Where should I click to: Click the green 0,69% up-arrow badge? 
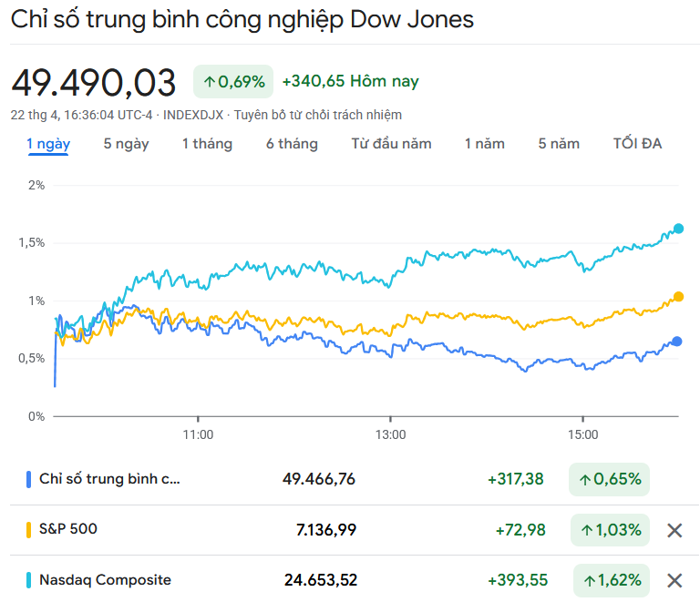[233, 82]
